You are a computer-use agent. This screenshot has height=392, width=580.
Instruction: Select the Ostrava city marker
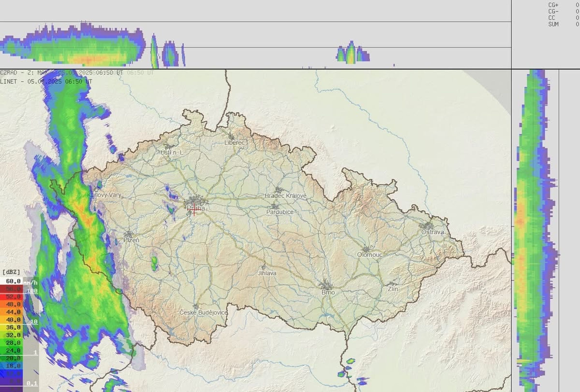click(x=428, y=226)
